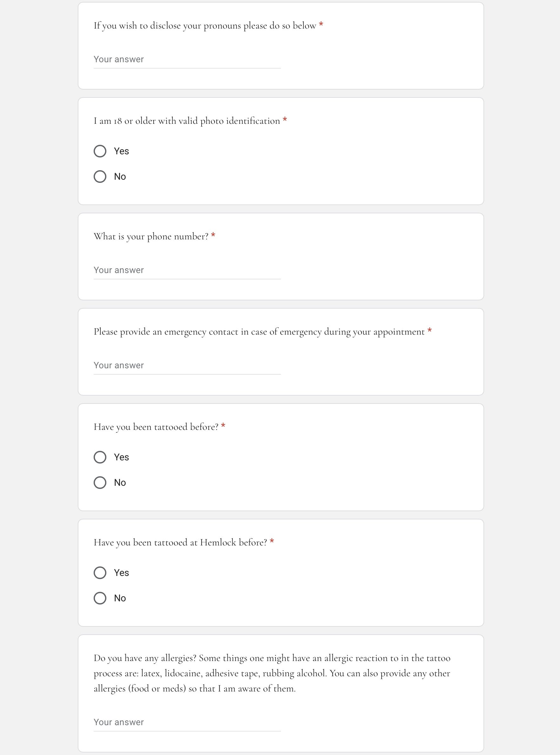The height and width of the screenshot is (755, 560).
Task: Focus the phone number answer field
Action: (187, 271)
